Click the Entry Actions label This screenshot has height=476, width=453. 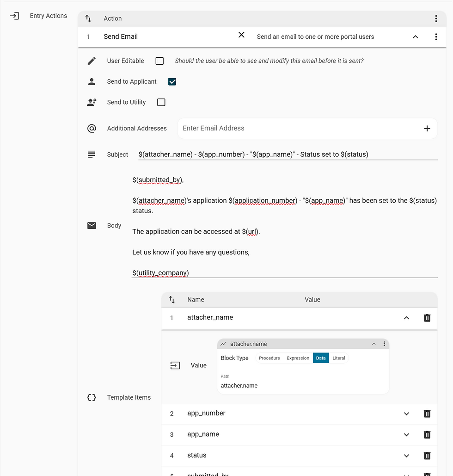pos(49,16)
